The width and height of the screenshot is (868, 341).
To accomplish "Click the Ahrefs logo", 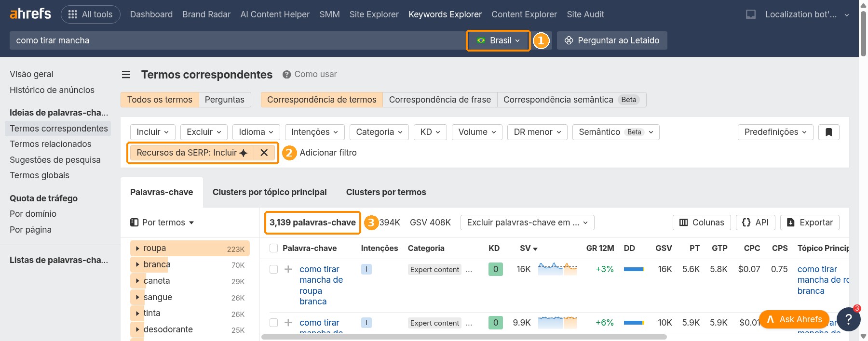I will click(30, 14).
